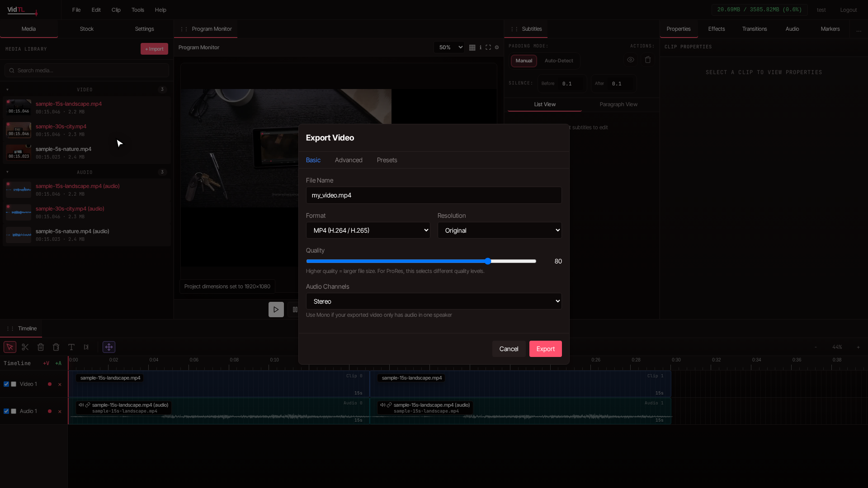Select Manual padding mode
Viewport: 868px width, 488px height.
click(524, 61)
